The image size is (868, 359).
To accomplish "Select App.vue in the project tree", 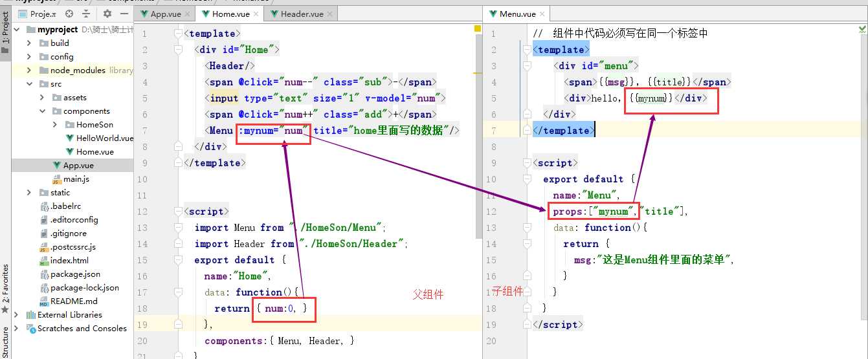I will (78, 166).
